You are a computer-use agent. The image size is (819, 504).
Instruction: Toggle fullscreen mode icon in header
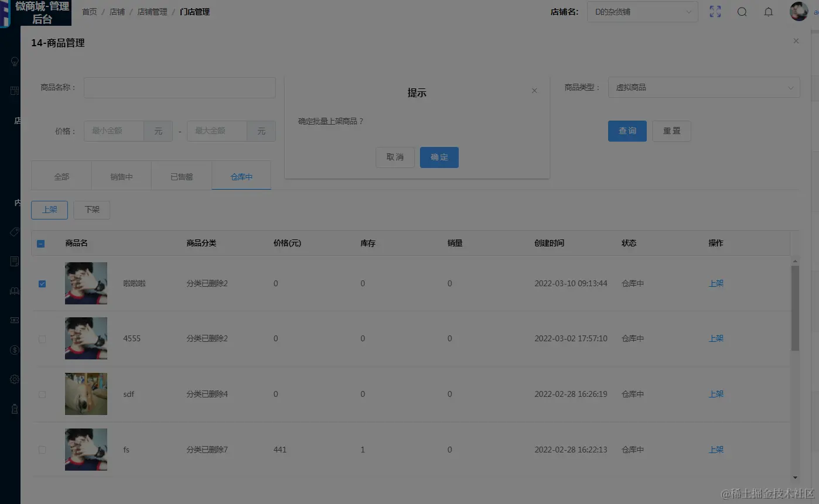pos(715,12)
